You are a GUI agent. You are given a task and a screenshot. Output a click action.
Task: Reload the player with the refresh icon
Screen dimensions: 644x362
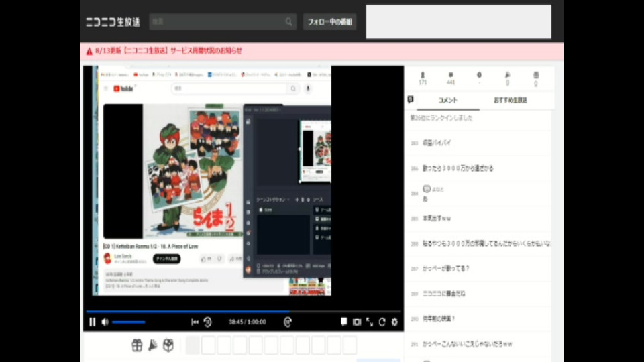click(x=382, y=322)
